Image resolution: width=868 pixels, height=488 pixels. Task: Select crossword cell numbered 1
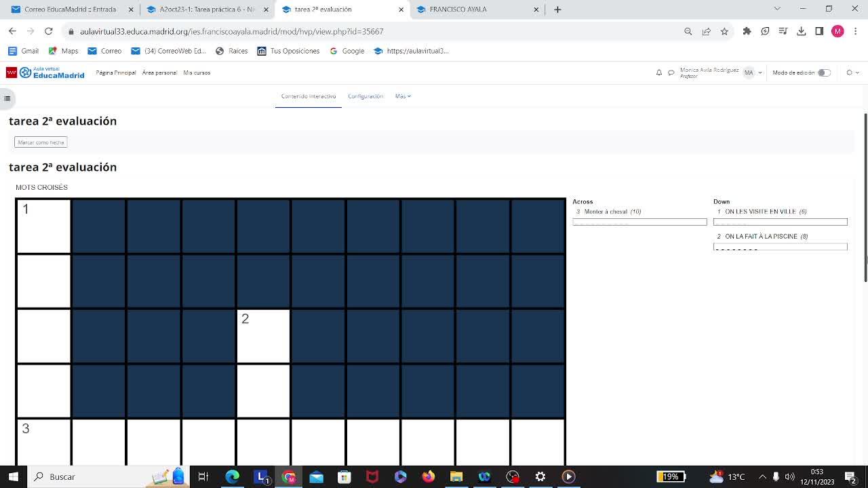(43, 226)
